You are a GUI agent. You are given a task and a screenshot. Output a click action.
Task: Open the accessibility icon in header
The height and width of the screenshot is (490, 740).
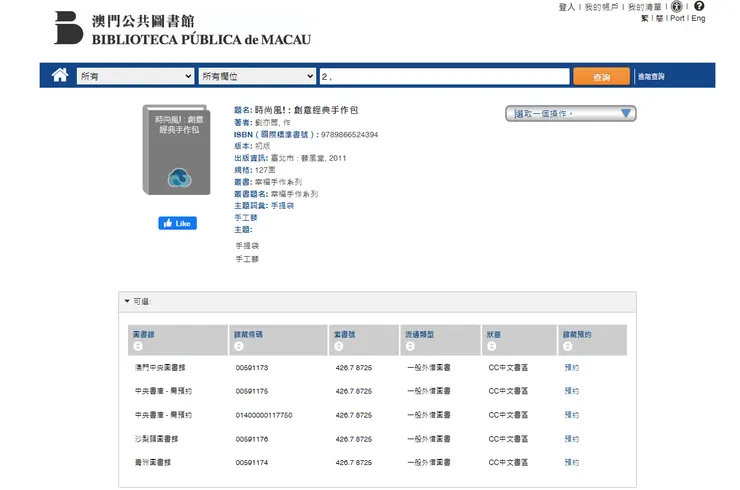(x=677, y=6)
